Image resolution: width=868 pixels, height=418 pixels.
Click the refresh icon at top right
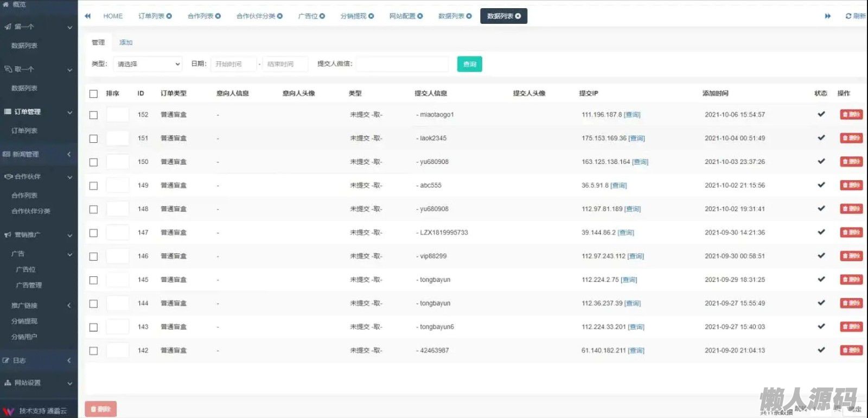[848, 16]
